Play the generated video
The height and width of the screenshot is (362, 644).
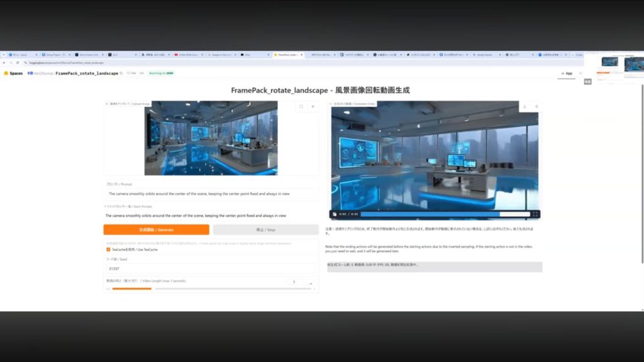click(x=335, y=214)
